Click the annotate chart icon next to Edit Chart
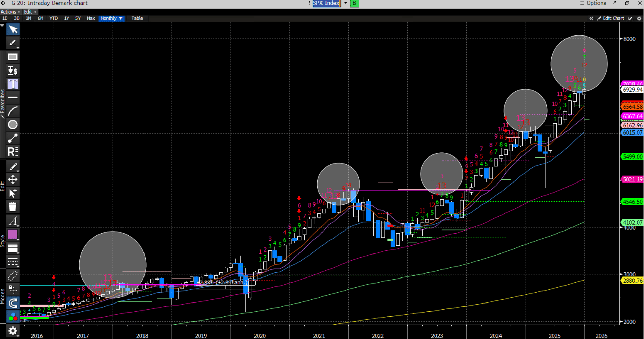This screenshot has width=644, height=339. (x=630, y=18)
